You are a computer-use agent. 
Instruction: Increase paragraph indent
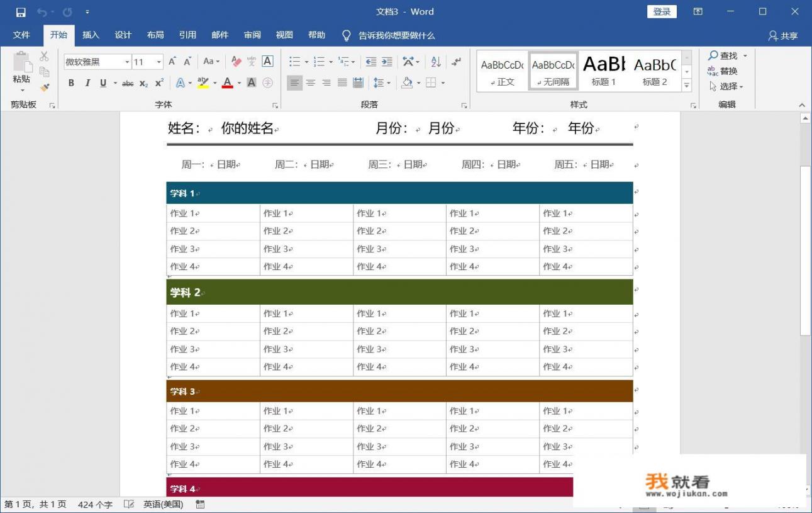coord(387,62)
